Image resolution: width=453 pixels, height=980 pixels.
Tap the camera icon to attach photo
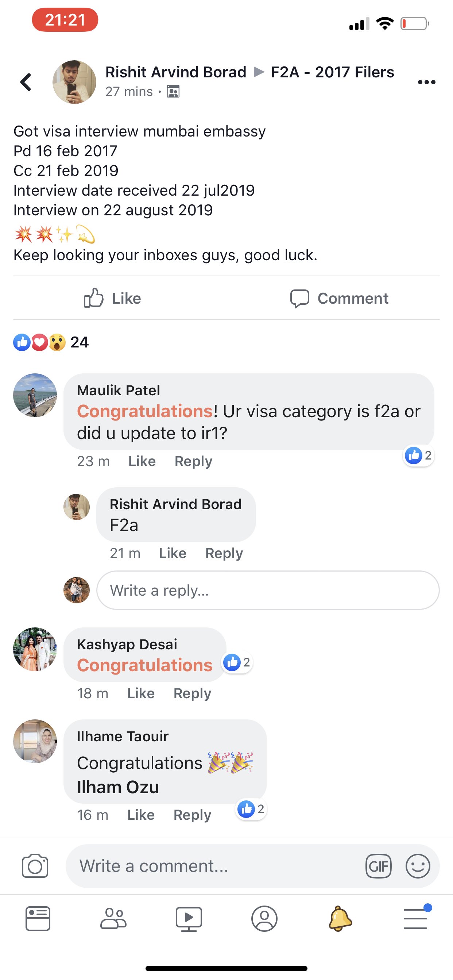35,866
